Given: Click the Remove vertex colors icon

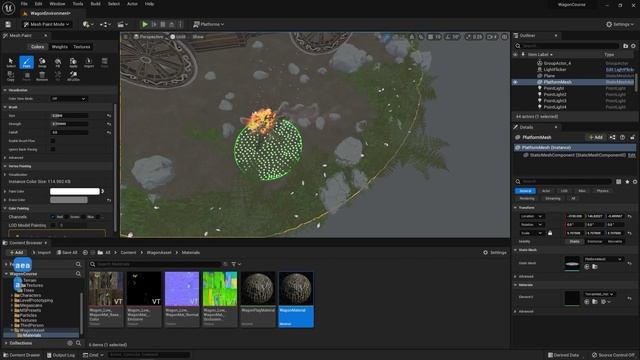Looking at the screenshot, I should (x=42, y=76).
